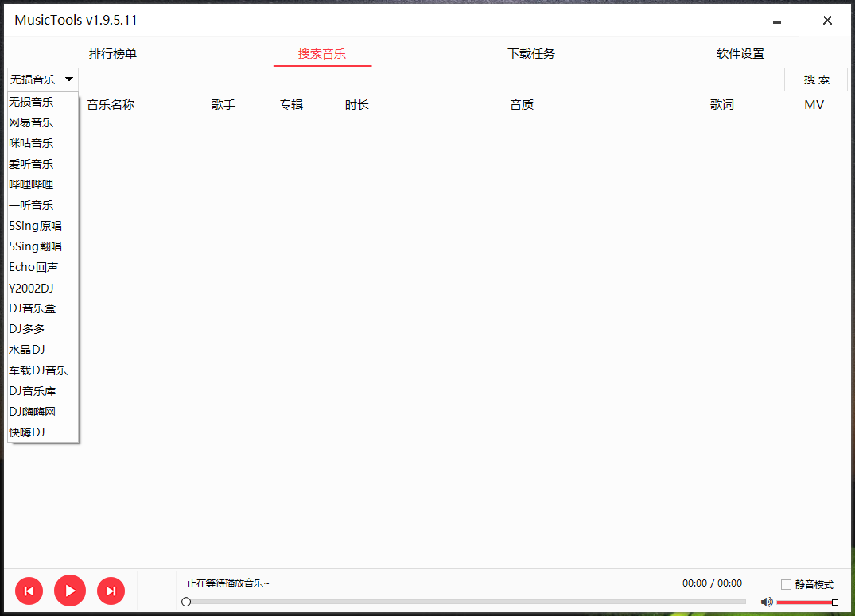Viewport: 855px width, 616px height.
Task: Enable the 静音模式 checkbox
Action: point(786,584)
